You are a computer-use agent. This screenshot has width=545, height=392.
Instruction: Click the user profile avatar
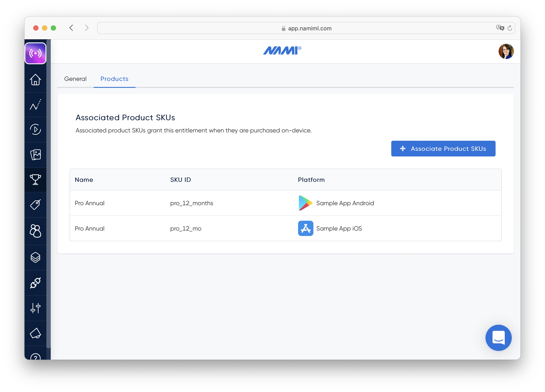pos(506,51)
